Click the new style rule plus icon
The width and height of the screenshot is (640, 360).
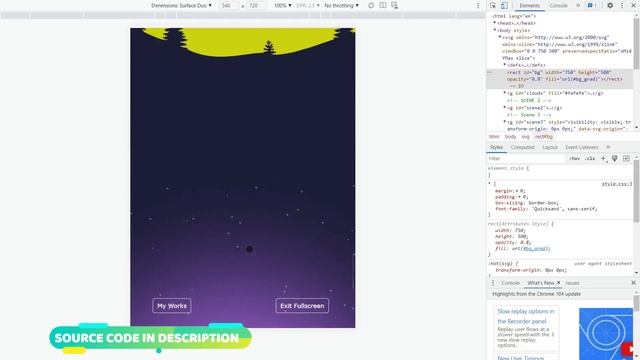(x=603, y=159)
